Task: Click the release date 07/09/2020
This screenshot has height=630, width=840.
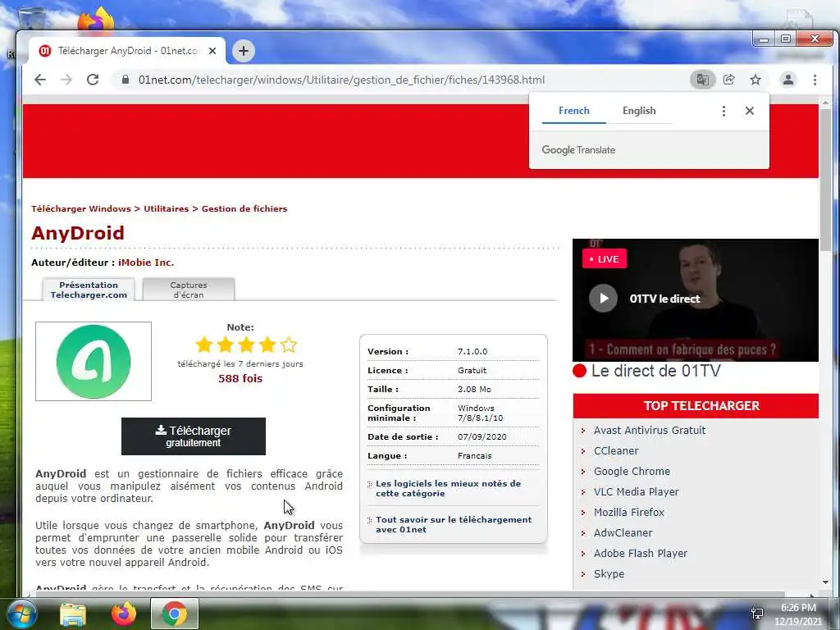Action: tap(482, 436)
